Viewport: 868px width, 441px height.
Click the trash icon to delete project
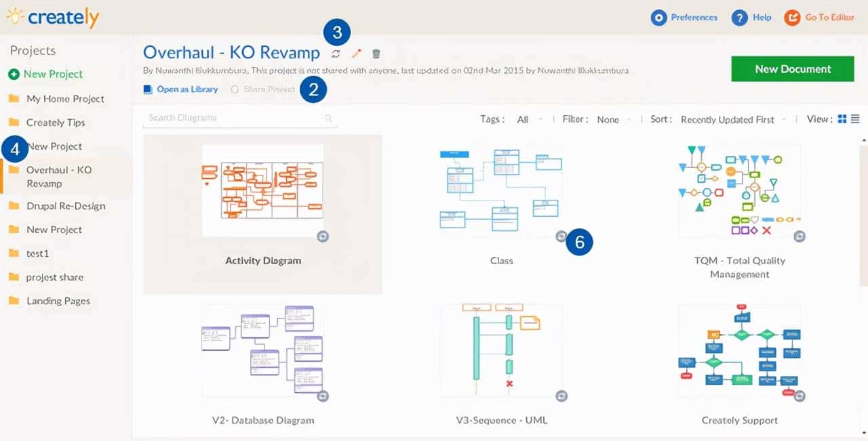pyautogui.click(x=376, y=54)
